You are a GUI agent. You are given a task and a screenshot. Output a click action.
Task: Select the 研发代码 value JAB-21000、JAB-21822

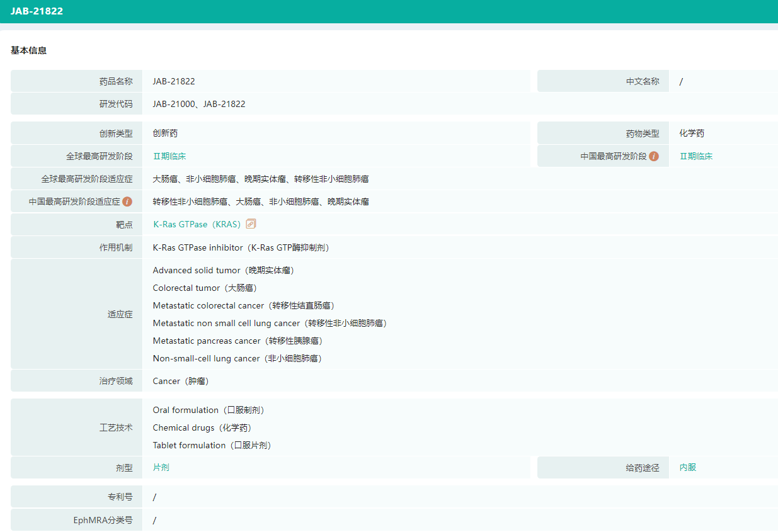199,104
